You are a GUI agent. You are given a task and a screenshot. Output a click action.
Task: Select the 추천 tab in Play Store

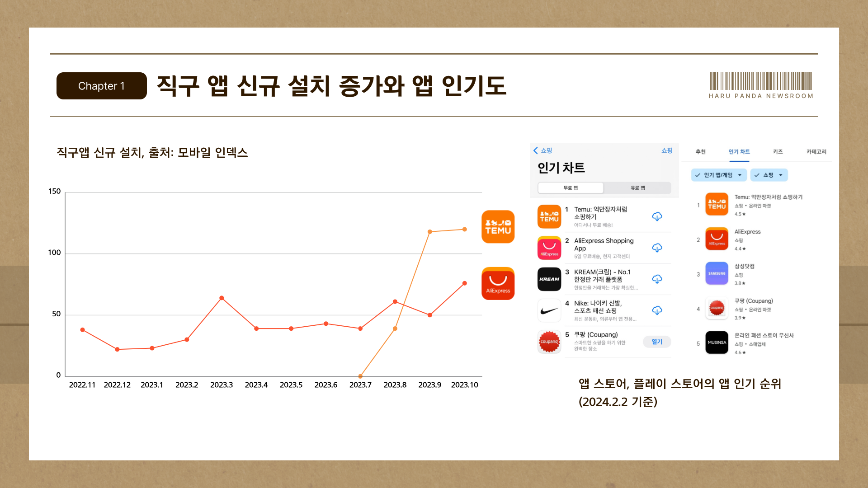[700, 152]
